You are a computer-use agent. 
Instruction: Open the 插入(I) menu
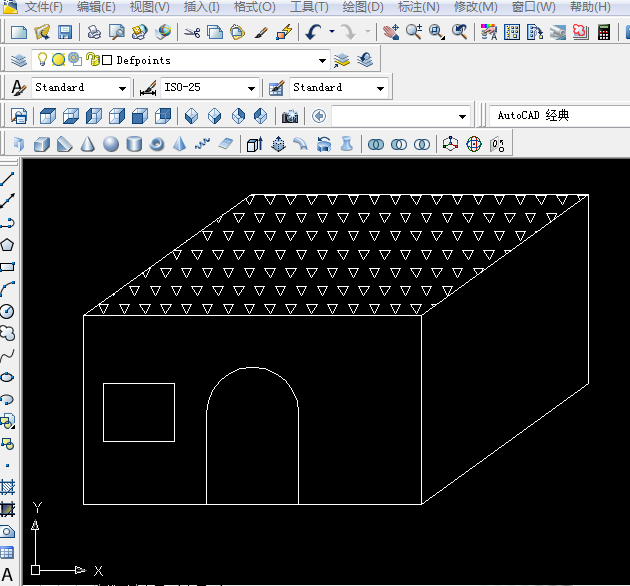201,6
